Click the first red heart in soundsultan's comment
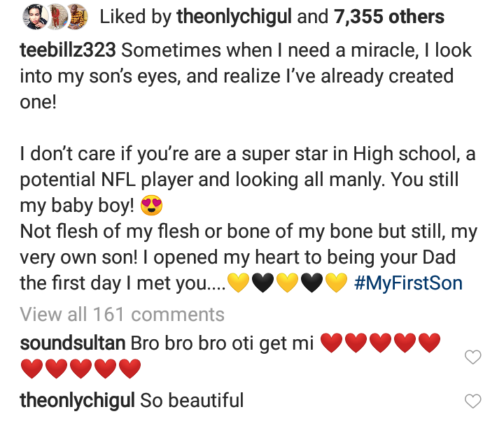Viewport: 504px width, 421px height. coord(330,343)
